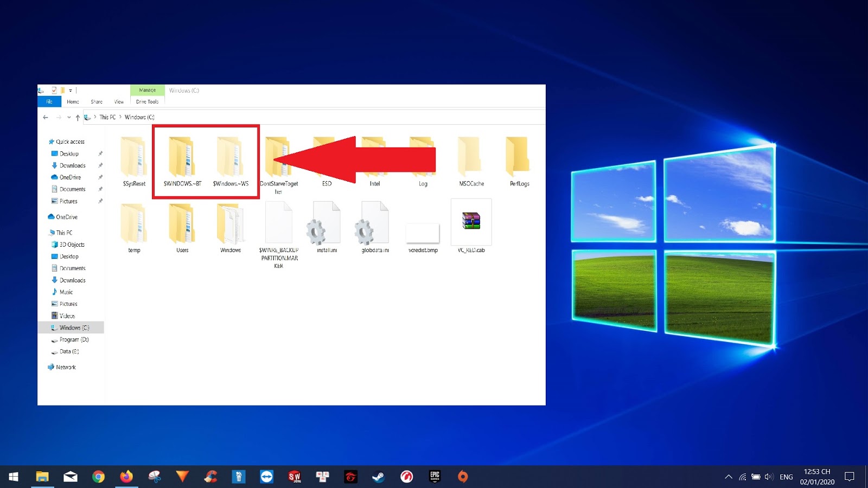Switch to the Home ribbon tab
The image size is (868, 488).
(73, 101)
